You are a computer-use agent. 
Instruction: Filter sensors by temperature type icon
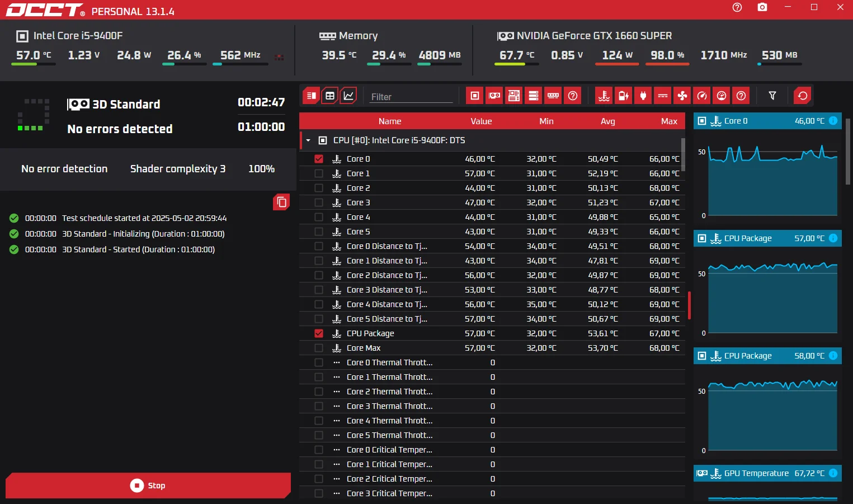tap(604, 96)
